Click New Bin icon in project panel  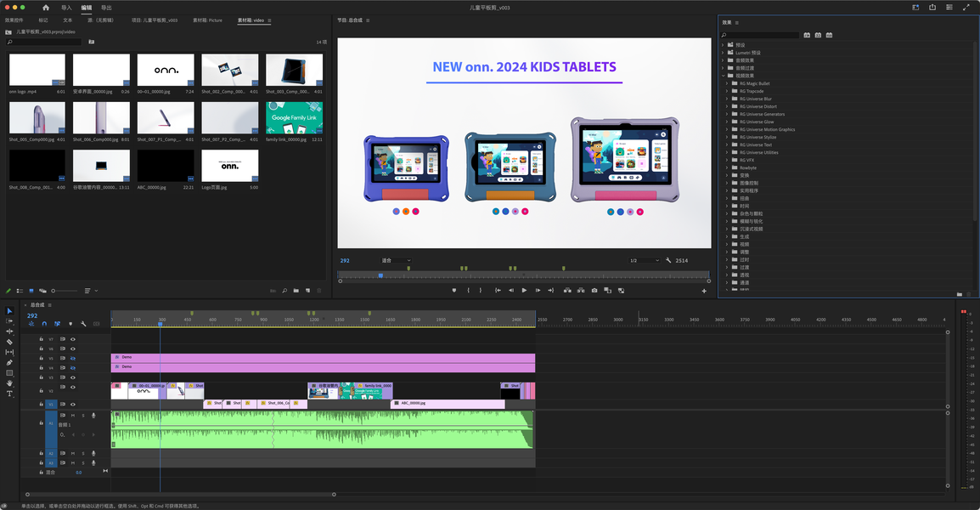click(296, 291)
